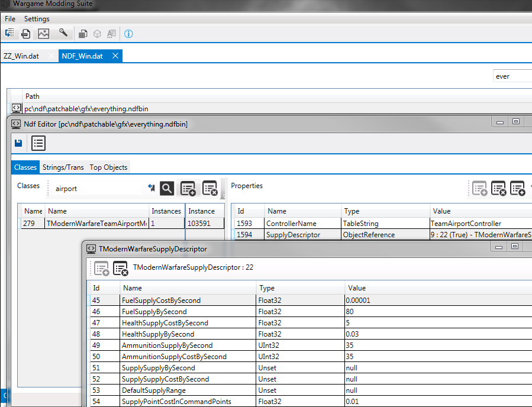Click the filter field containing 'ever'
532x407 pixels.
tap(512, 76)
